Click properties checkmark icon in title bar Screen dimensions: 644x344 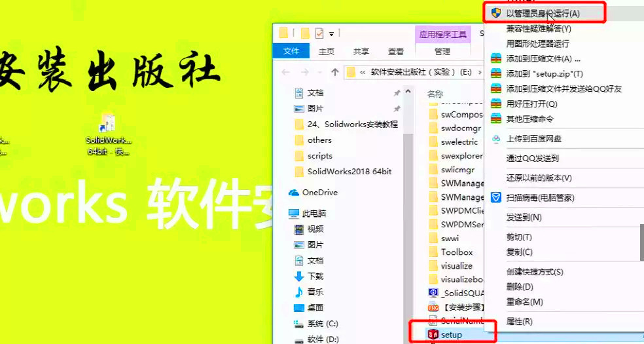coord(319,33)
